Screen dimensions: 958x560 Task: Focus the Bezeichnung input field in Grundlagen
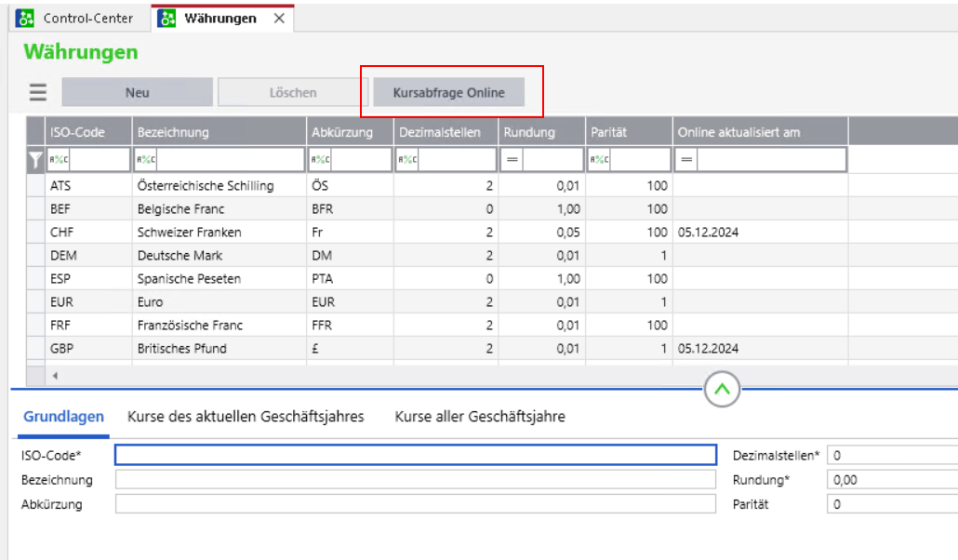pos(416,479)
